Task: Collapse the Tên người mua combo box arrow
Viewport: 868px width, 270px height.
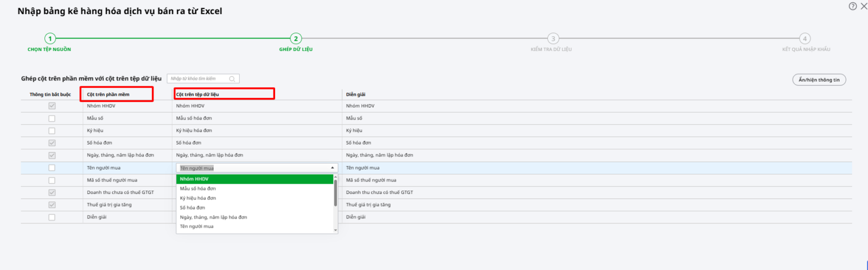Action: tap(332, 168)
